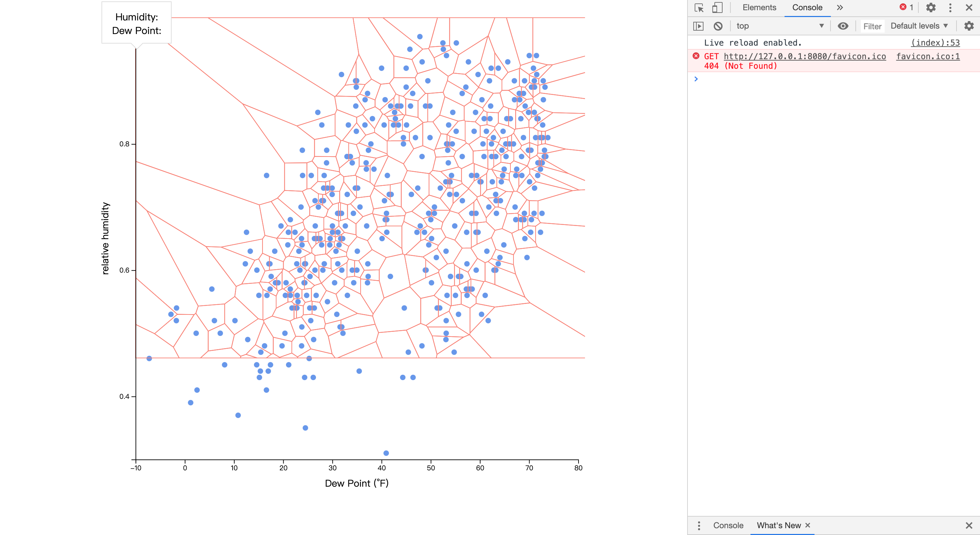Close the What's New tab
980x535 pixels.
(808, 525)
